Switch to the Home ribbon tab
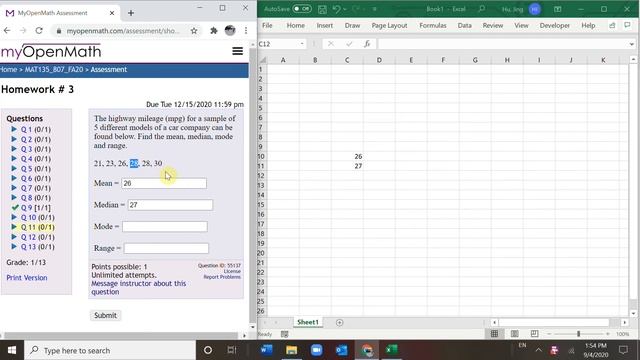Viewport: 640px width, 360px height. [x=296, y=25]
